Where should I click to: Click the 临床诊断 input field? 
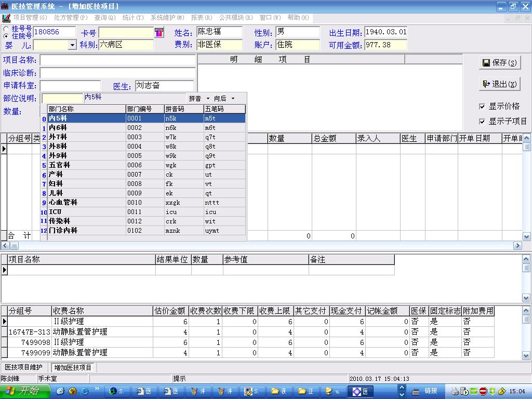[x=117, y=73]
